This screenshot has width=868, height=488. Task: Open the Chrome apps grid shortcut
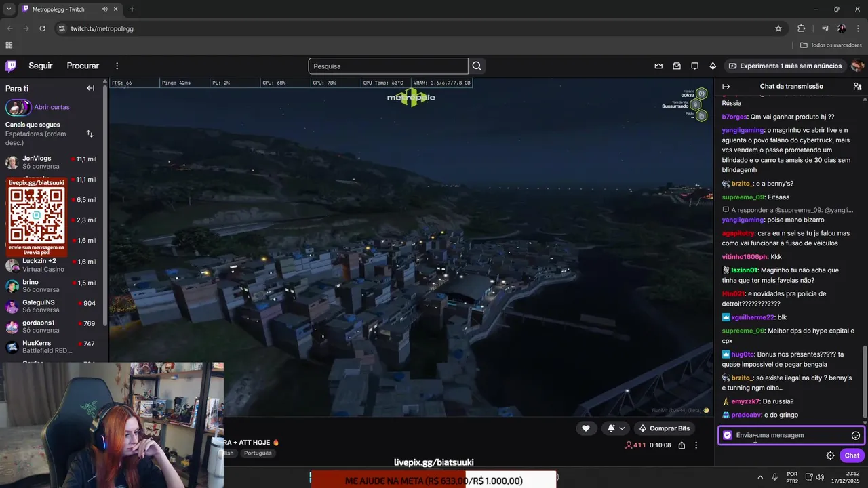click(9, 45)
